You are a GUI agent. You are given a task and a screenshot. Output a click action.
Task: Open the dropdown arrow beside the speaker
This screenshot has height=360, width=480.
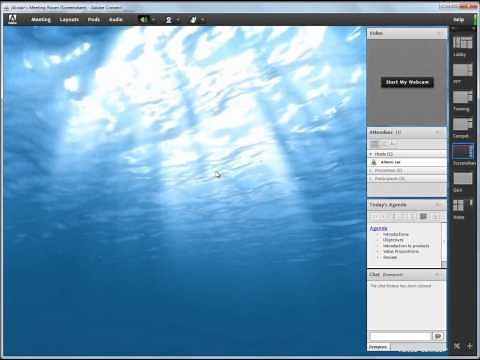153,20
